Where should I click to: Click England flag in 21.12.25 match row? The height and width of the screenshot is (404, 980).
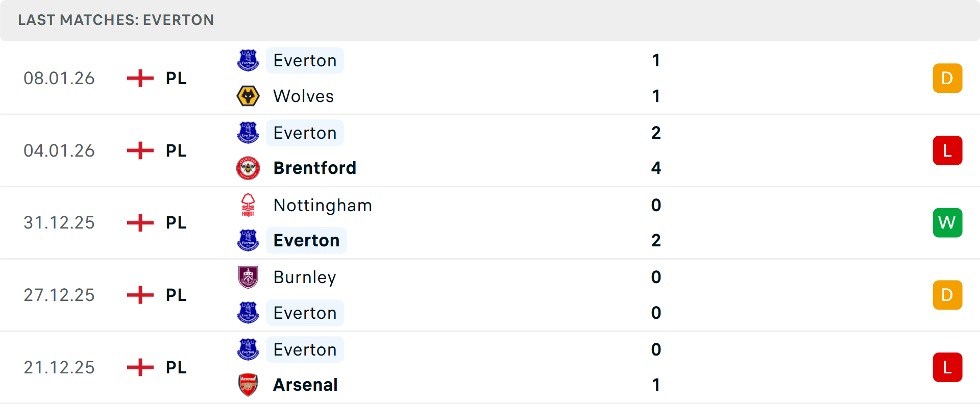click(140, 367)
